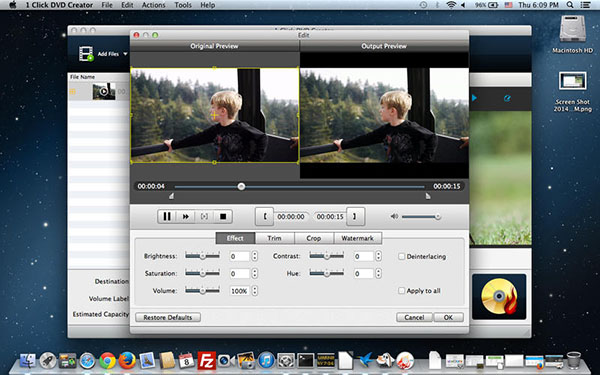
Task: Pause playback with the pause button
Action: tap(167, 216)
